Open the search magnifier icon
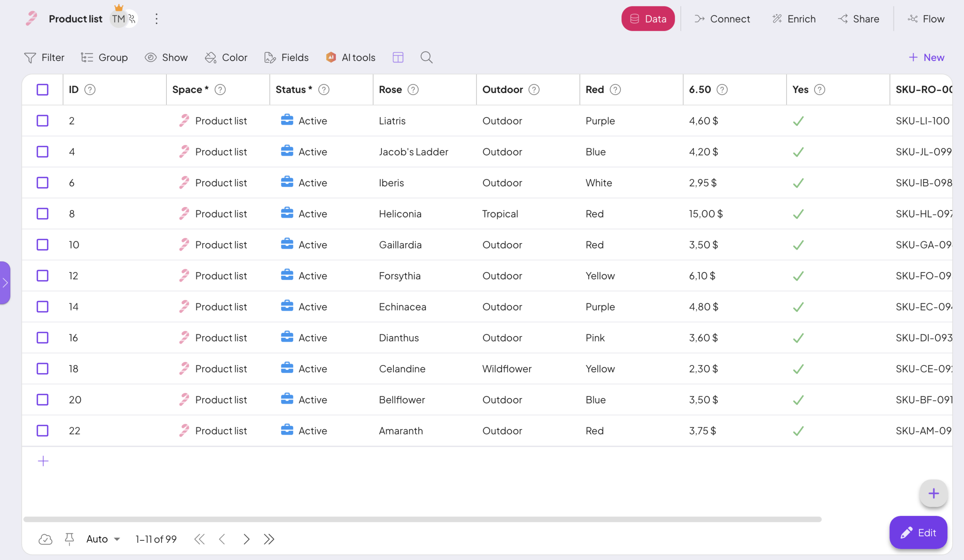The image size is (964, 560). (426, 57)
